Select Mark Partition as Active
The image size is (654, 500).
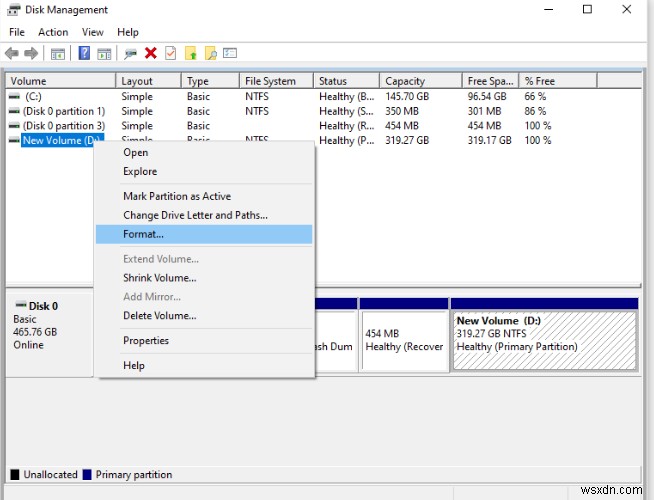204,196
